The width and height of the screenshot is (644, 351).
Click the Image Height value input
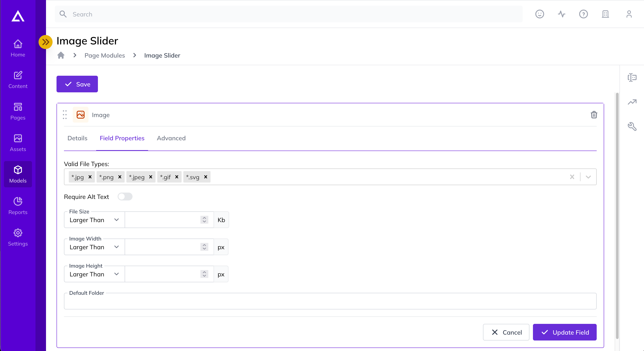point(169,274)
